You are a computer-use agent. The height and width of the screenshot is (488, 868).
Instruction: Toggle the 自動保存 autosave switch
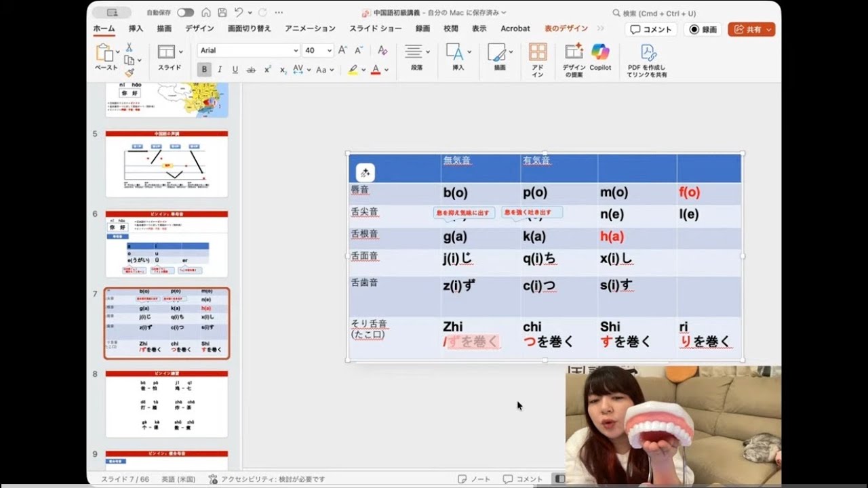pos(185,12)
